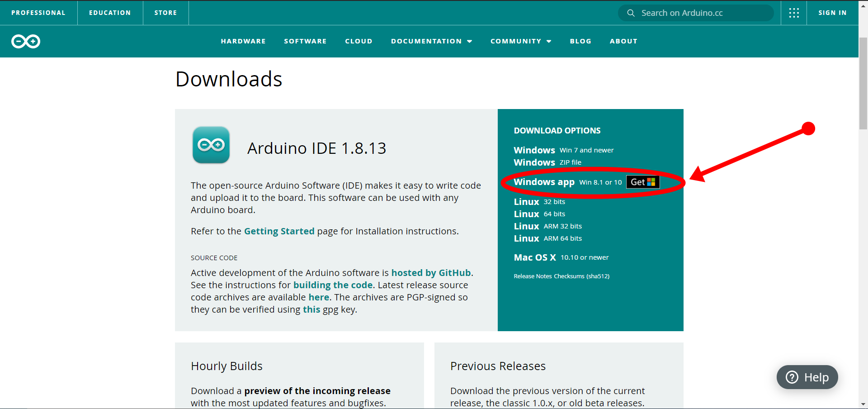Open Release Notes link
868x409 pixels.
[533, 276]
